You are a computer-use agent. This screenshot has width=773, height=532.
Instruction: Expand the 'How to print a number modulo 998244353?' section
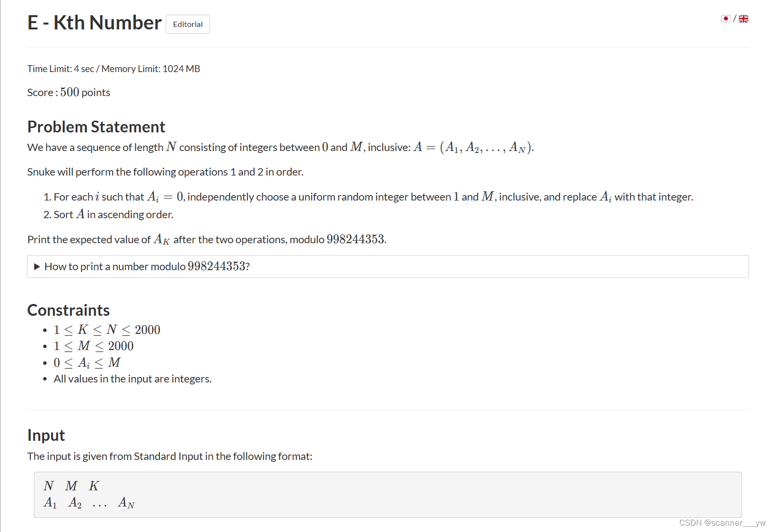point(146,266)
